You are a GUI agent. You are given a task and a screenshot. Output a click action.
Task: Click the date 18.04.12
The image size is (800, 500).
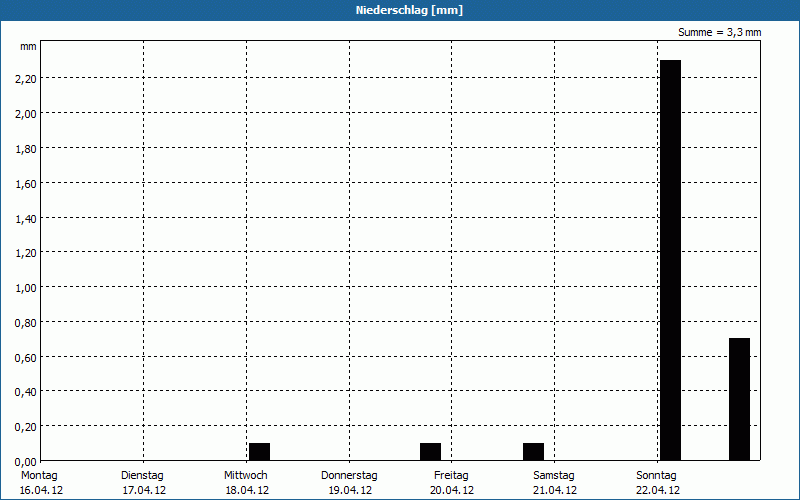click(x=247, y=490)
